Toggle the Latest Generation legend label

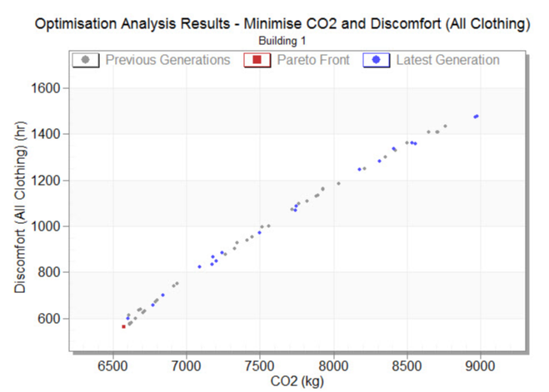447,60
